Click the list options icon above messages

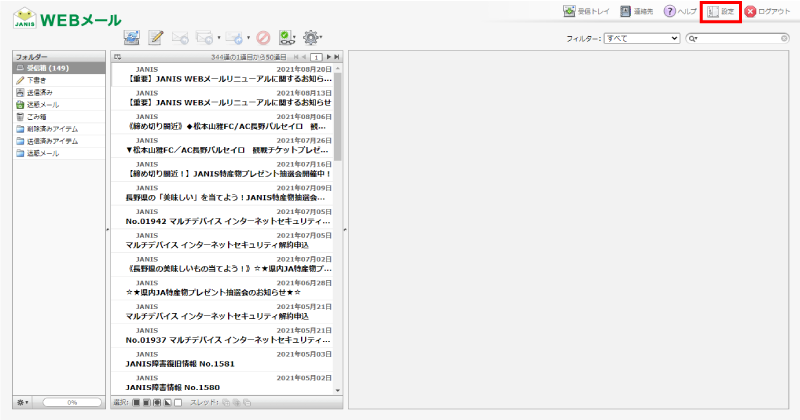[x=118, y=57]
